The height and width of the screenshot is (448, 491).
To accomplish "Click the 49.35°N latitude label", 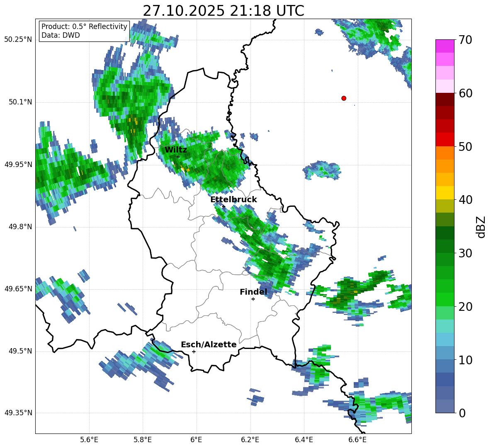I will 18,413.
